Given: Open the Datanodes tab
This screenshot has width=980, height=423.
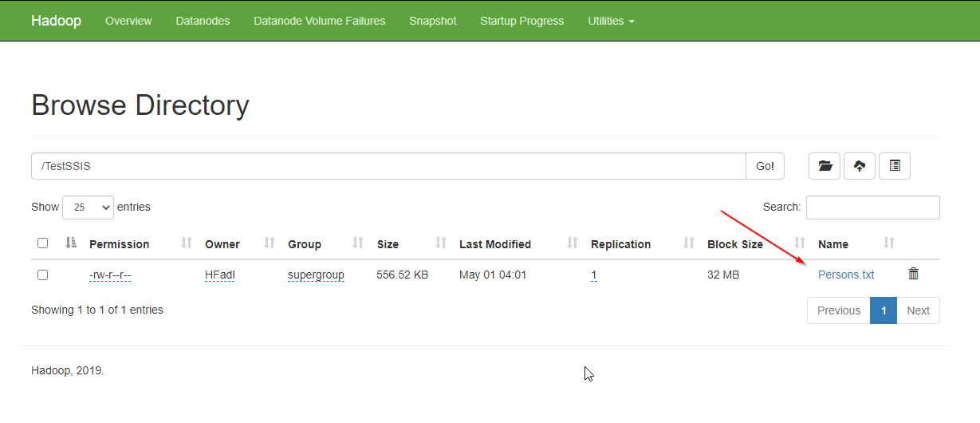Looking at the screenshot, I should [203, 21].
